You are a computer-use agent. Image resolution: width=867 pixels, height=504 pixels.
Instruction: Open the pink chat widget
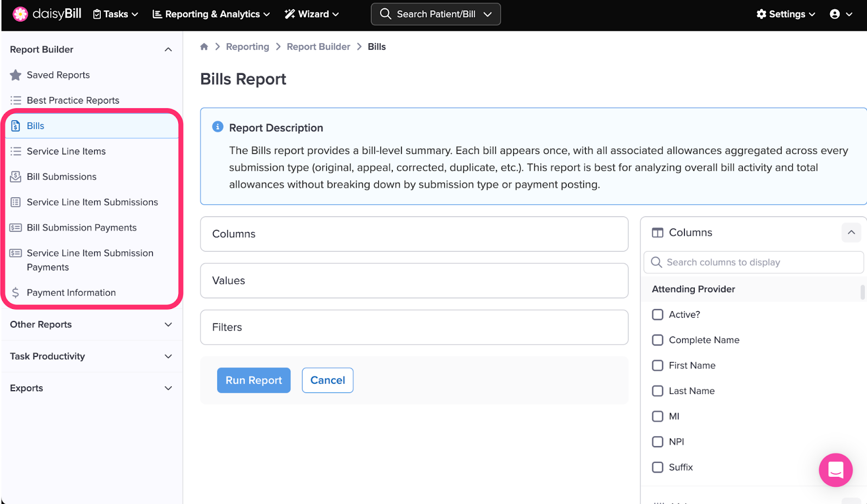tap(835, 470)
